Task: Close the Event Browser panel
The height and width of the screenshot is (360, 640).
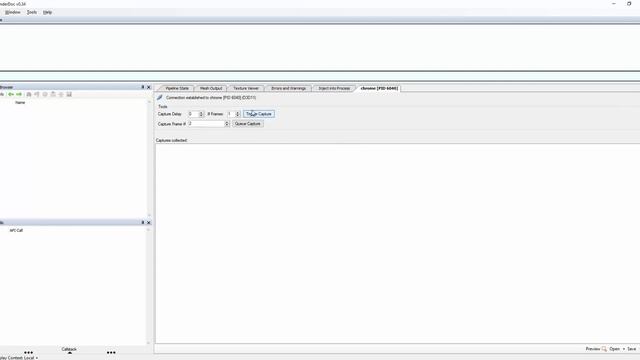Action: 149,87
